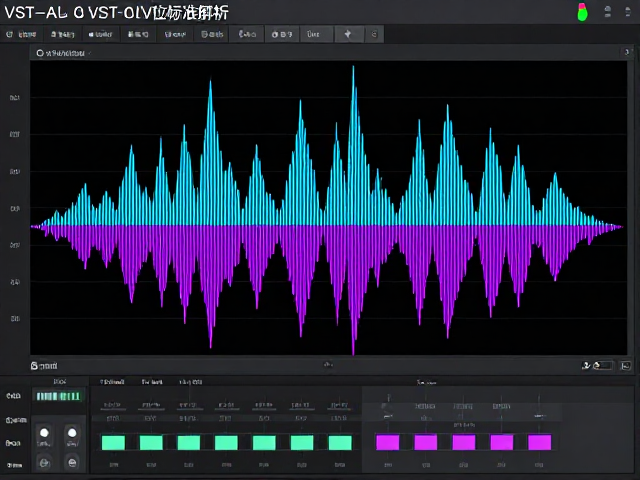
Task: Switch to the third tab above the green pads
Action: (191, 382)
